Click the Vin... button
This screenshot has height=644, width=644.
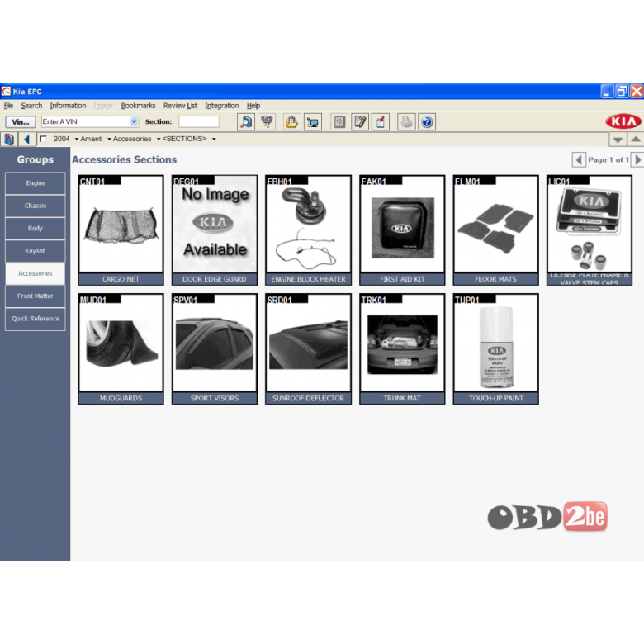click(21, 122)
